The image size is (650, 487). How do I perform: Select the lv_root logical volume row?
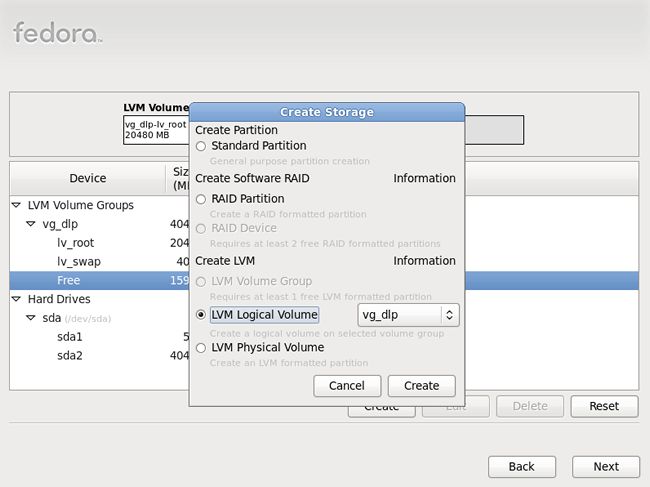point(99,243)
